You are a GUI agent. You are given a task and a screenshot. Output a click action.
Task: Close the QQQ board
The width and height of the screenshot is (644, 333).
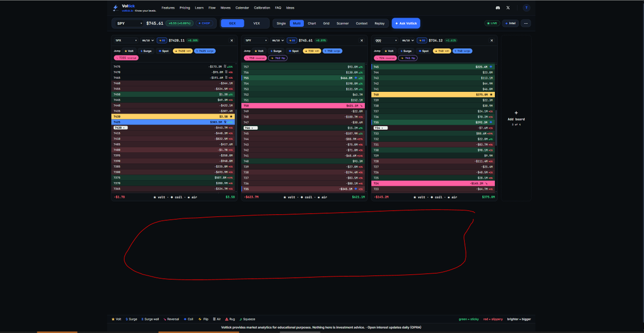(492, 40)
